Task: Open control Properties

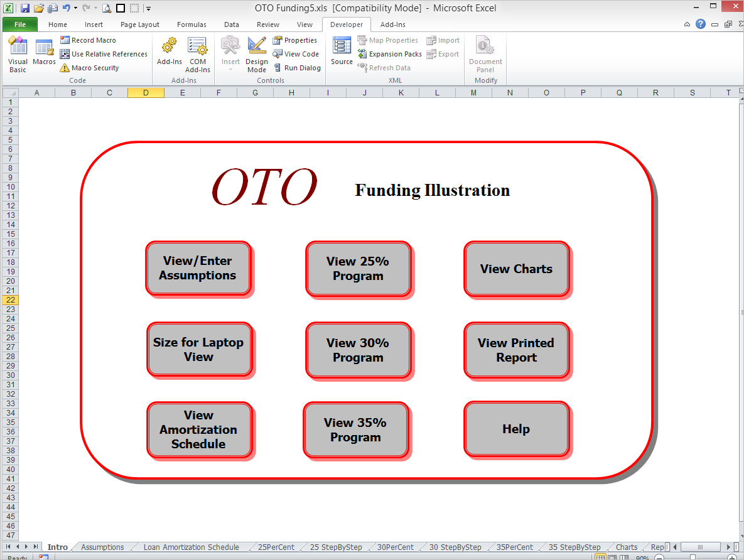Action: (294, 40)
